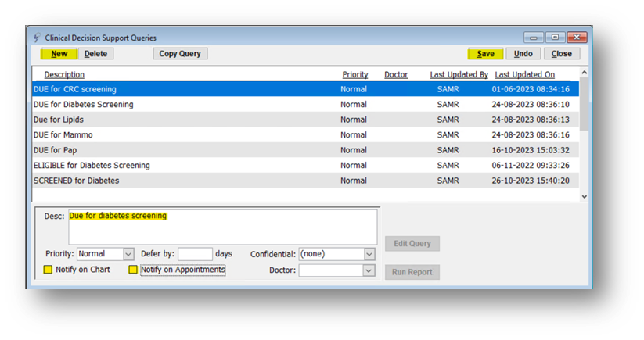Screen dimensions: 644x340
Task: Open the Priority dropdown
Action: 128,254
